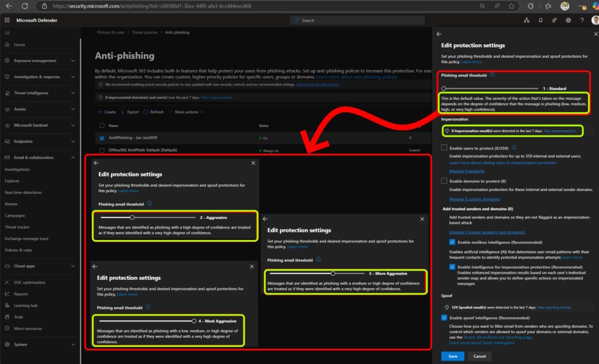Viewport: 599px width, 364px height.
Task: Collapse the Email & collaboration section
Action: [x=73, y=157]
